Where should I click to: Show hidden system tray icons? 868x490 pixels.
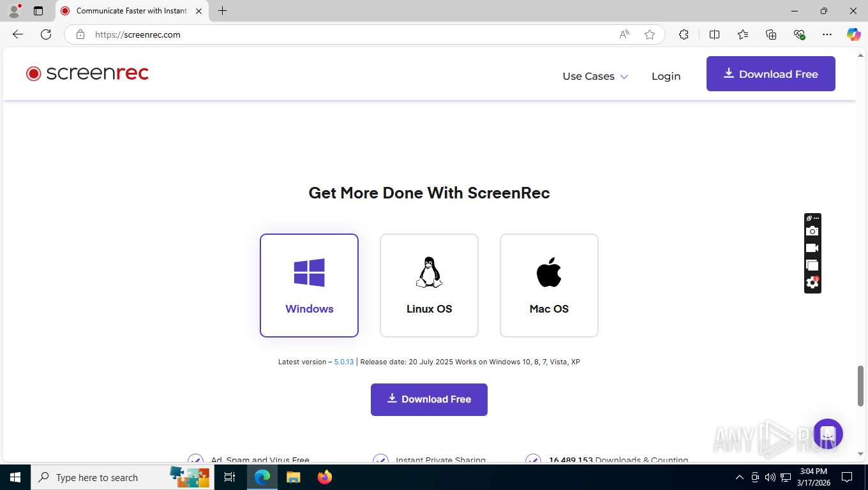click(740, 477)
